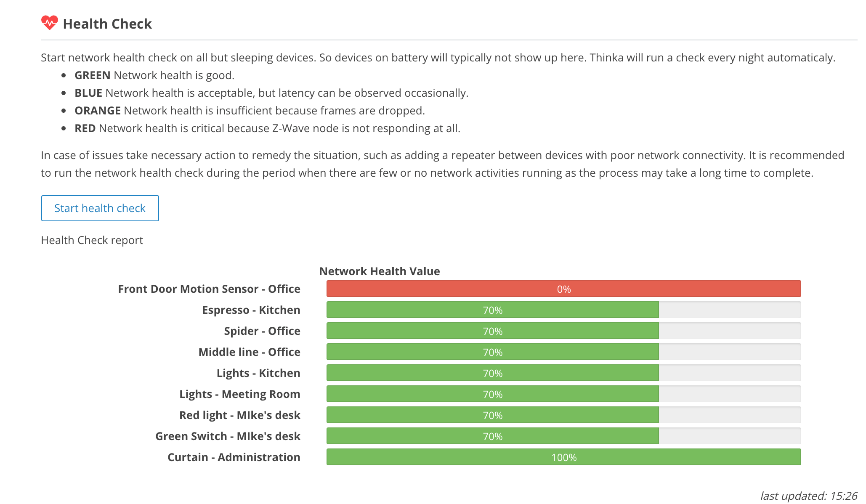
Task: Select the Lights - Kitchen 70% bar
Action: 492,373
